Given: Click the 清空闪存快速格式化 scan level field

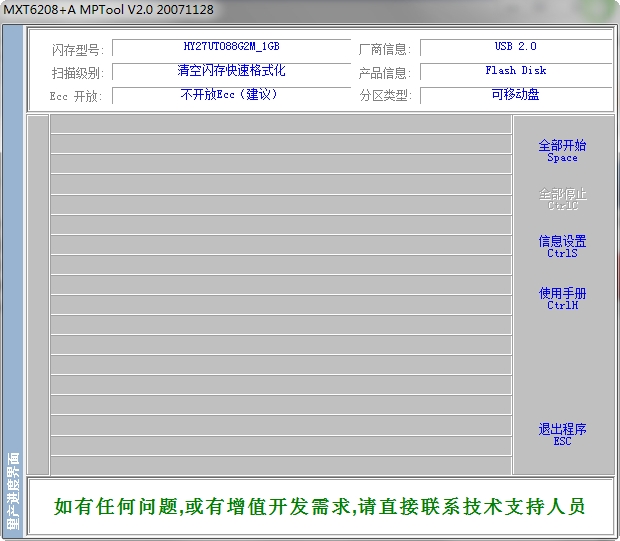Looking at the screenshot, I should point(231,71).
